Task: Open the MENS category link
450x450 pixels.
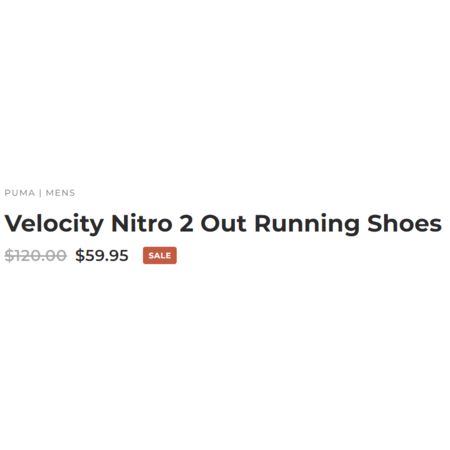Action: click(x=60, y=193)
